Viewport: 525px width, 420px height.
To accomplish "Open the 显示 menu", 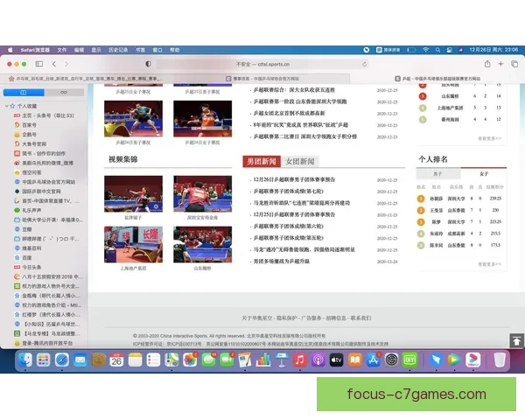I will coord(96,50).
